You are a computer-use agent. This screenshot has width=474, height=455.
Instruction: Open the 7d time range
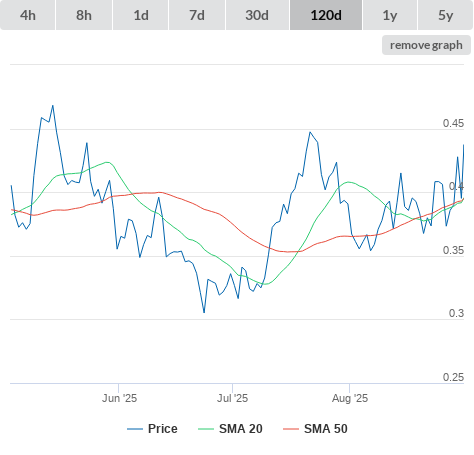point(197,15)
